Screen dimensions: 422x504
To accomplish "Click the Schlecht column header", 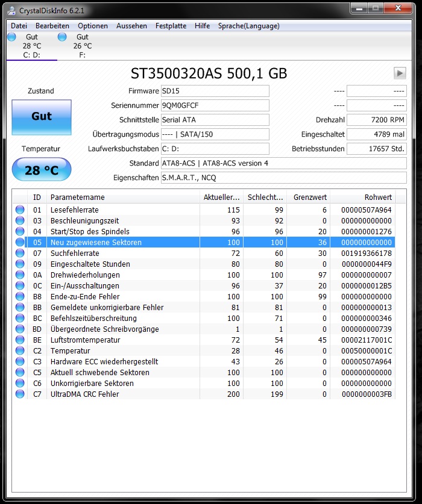I will pos(265,198).
